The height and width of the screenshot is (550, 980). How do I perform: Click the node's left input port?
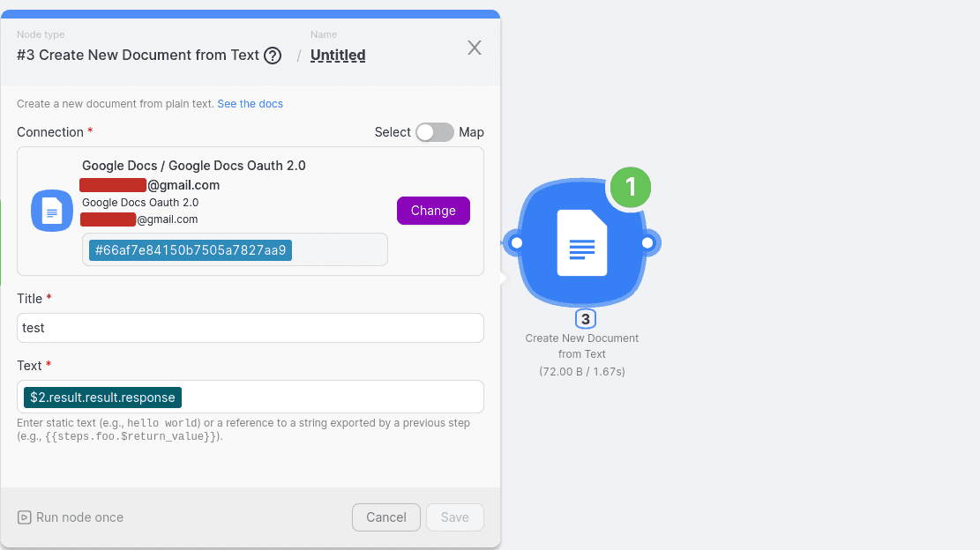click(x=517, y=242)
